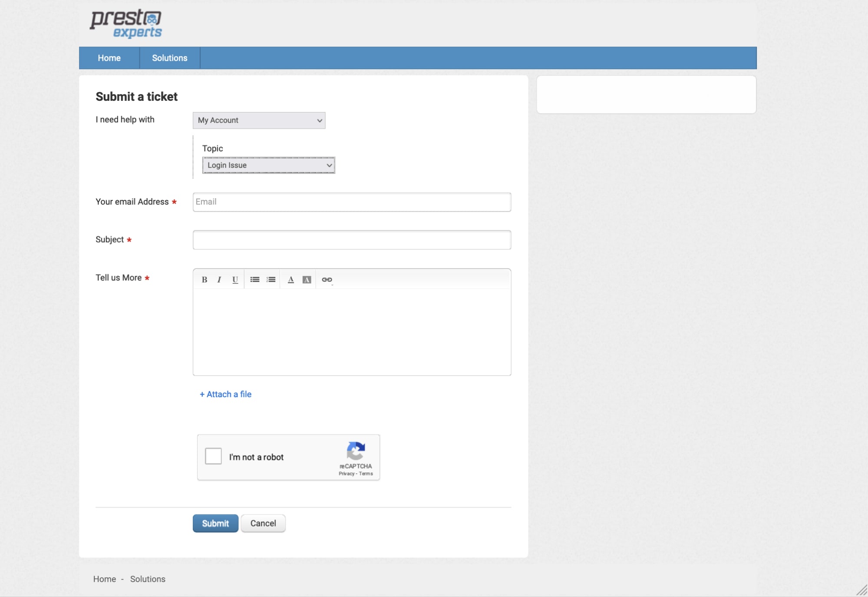The width and height of the screenshot is (868, 597).
Task: Focus the email address input field
Action: [352, 202]
